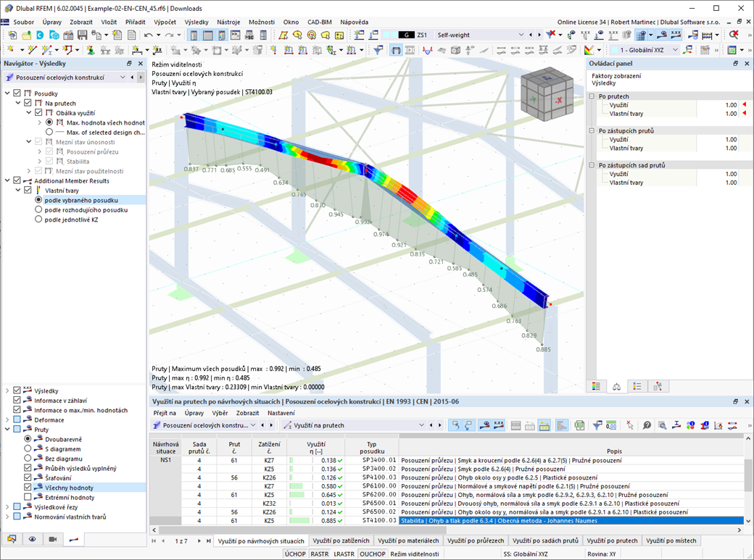Collapse the 'Po zástupcích sad prutů' group
This screenshot has height=560, width=754.
pyautogui.click(x=592, y=165)
